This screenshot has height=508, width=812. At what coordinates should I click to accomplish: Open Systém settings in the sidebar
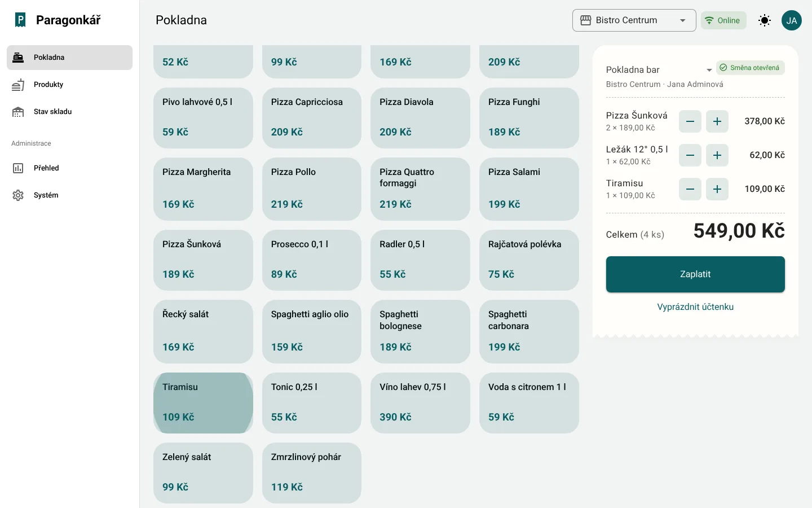69,195
